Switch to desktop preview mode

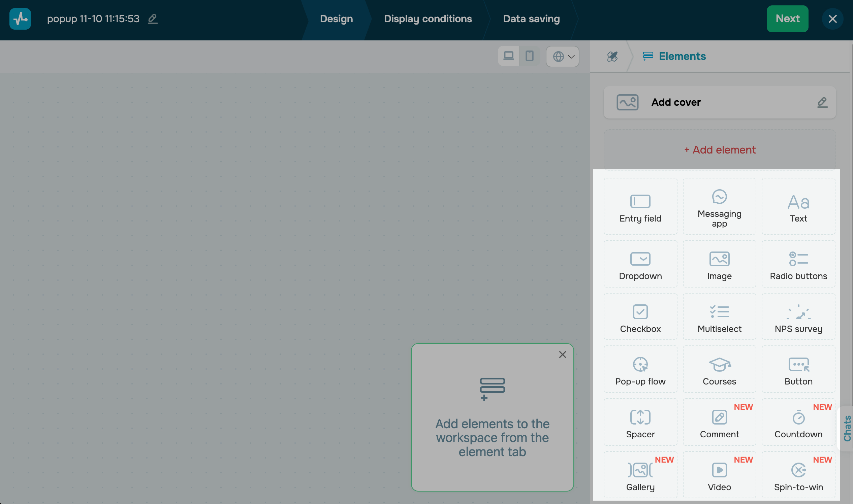(508, 56)
